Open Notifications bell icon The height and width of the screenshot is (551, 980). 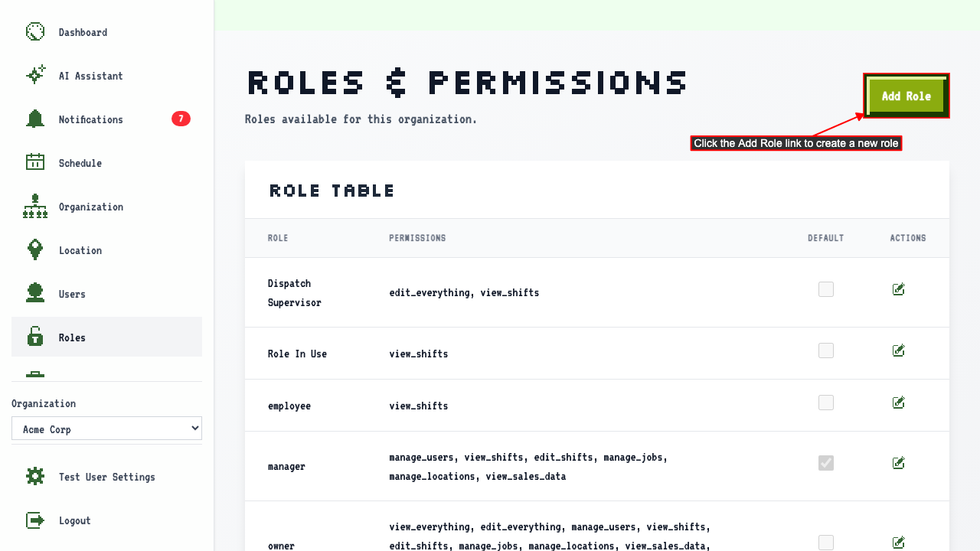click(x=35, y=119)
